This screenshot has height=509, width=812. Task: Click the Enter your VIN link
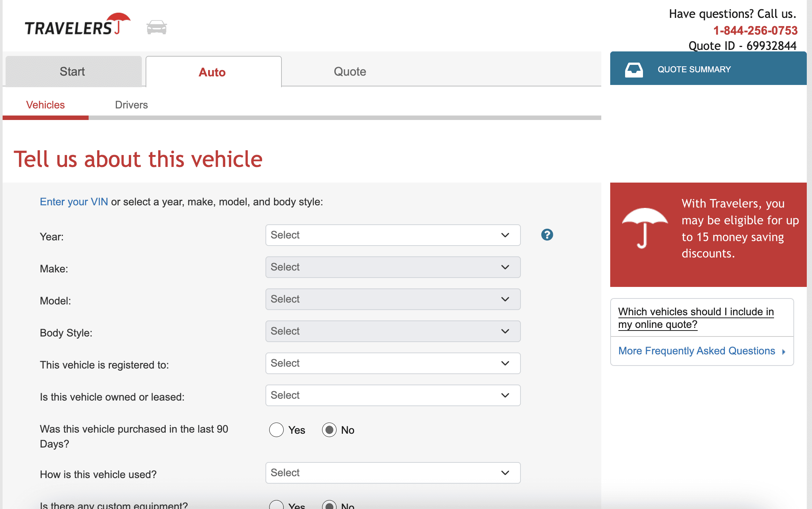click(74, 202)
